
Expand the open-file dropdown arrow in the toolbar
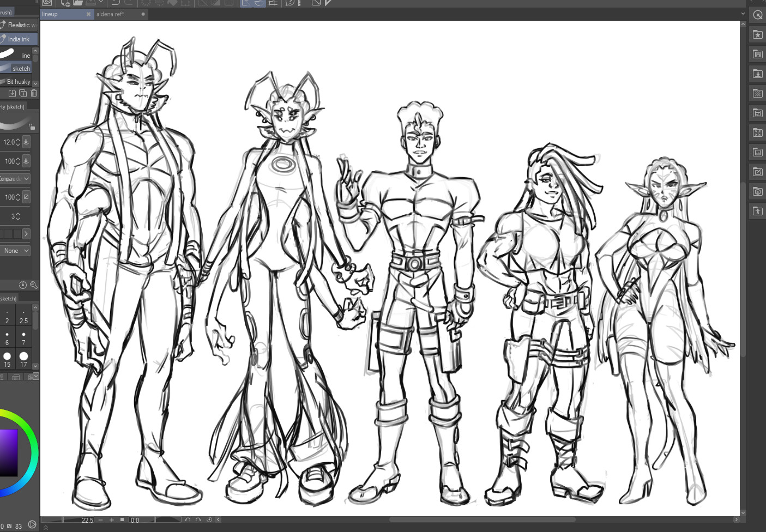[101, 3]
